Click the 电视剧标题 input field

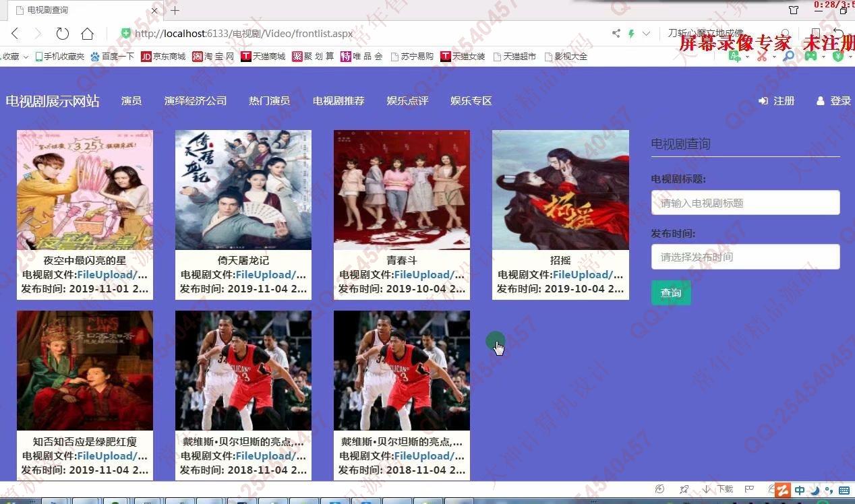tap(745, 203)
